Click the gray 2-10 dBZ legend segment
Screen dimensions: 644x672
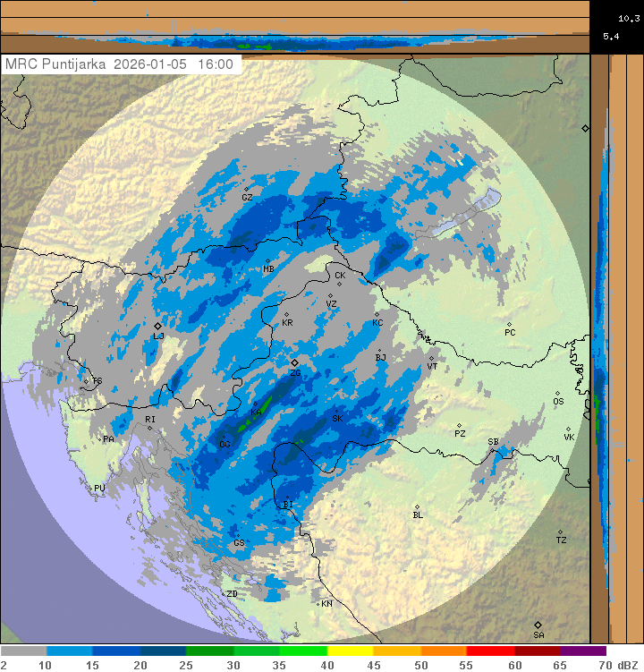click(x=23, y=651)
